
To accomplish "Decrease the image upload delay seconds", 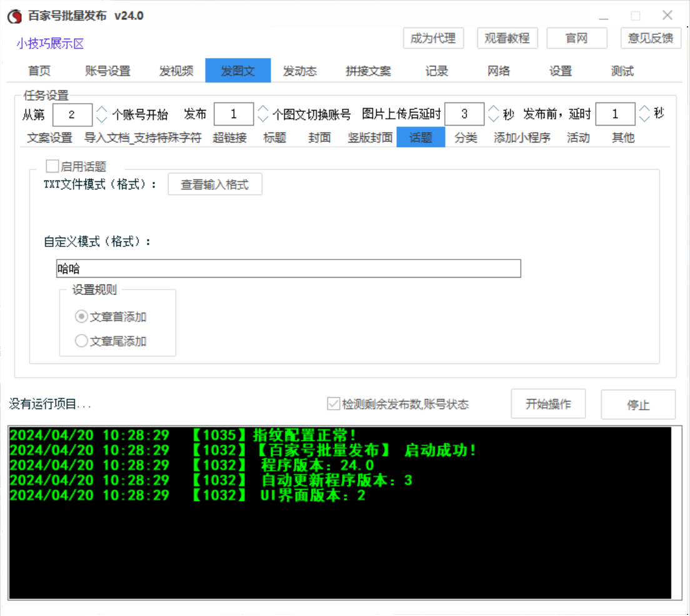I will click(x=494, y=119).
